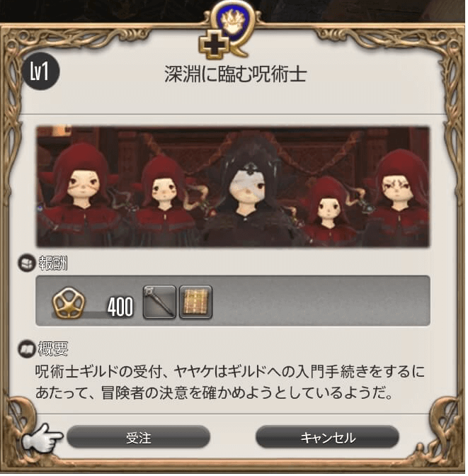Image resolution: width=468 pixels, height=476 pixels.
Task: Click the 受注 accept button
Action: pos(138,438)
